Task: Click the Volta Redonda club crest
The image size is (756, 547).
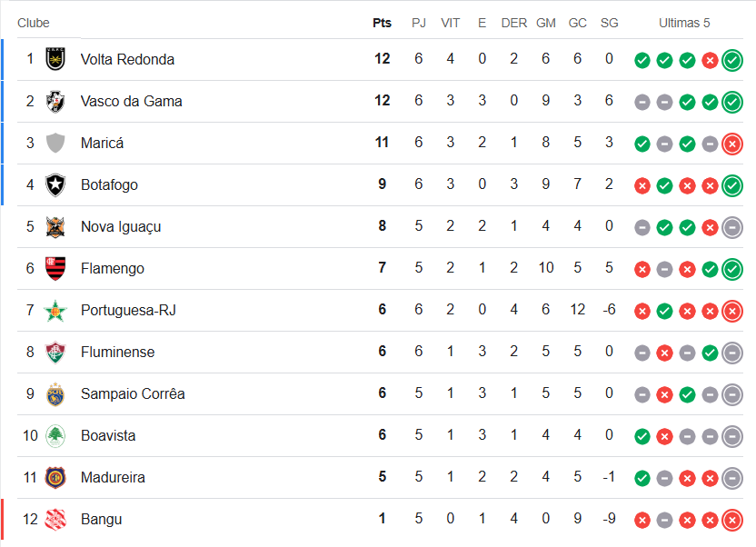Action: pyautogui.click(x=55, y=59)
